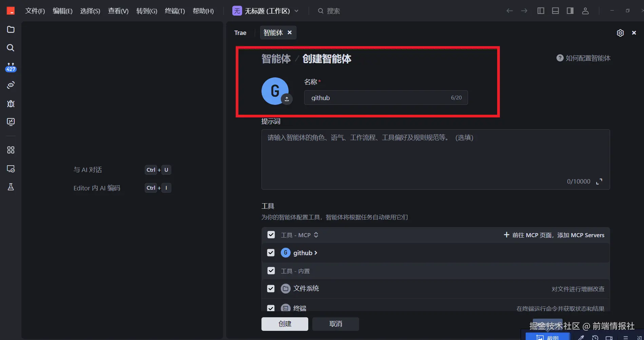Collapse the 工具 - MCP section arrows
The width and height of the screenshot is (644, 340).
[316, 235]
